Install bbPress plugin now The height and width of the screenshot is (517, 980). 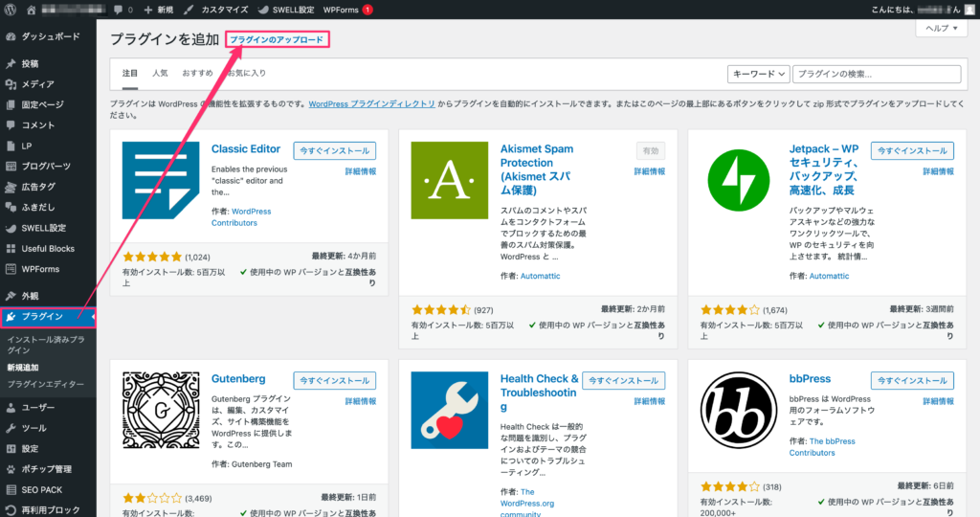912,381
